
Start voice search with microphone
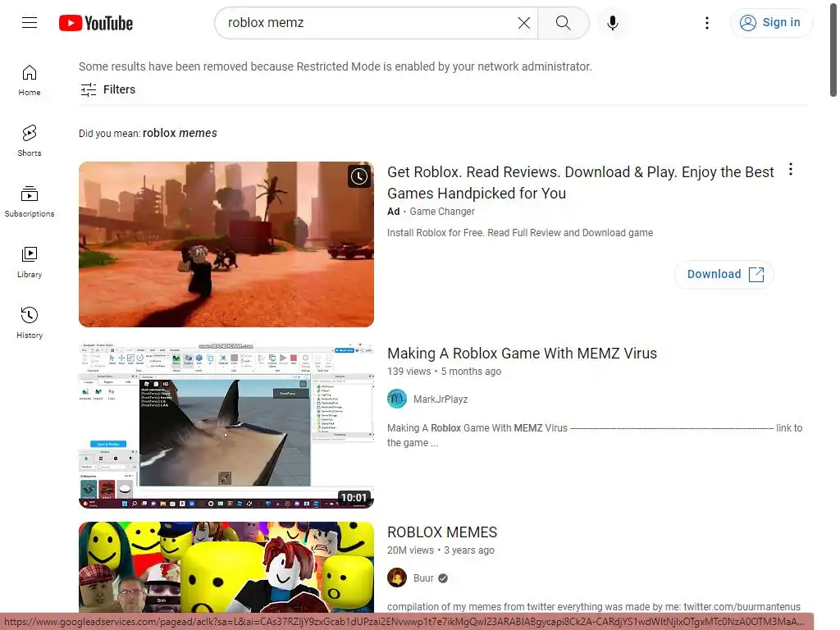click(612, 22)
